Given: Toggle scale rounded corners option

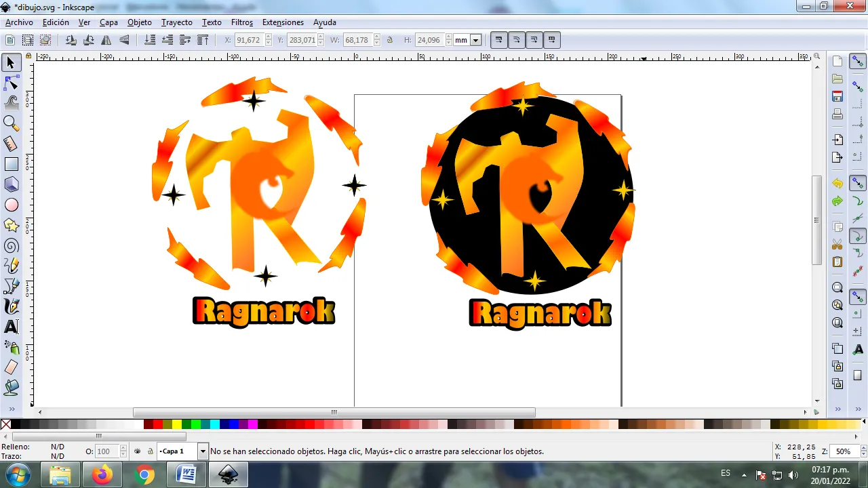Looking at the screenshot, I should click(516, 40).
